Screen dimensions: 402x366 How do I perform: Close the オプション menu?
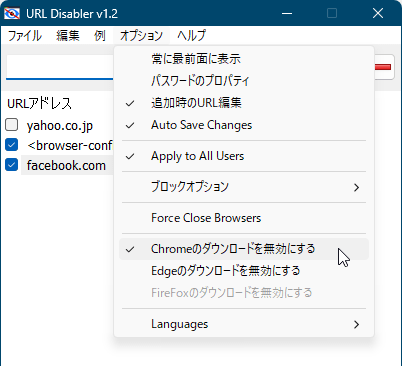pos(141,35)
